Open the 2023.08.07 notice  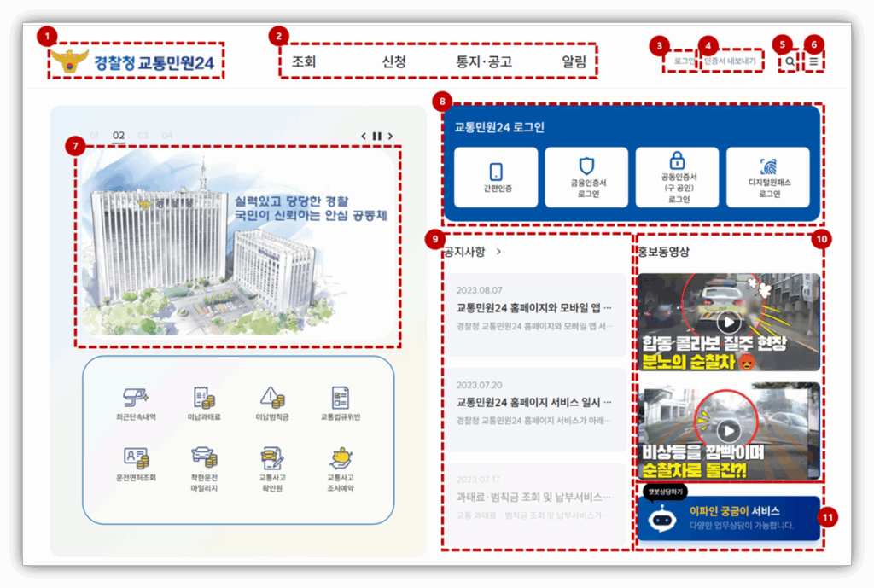tap(535, 314)
